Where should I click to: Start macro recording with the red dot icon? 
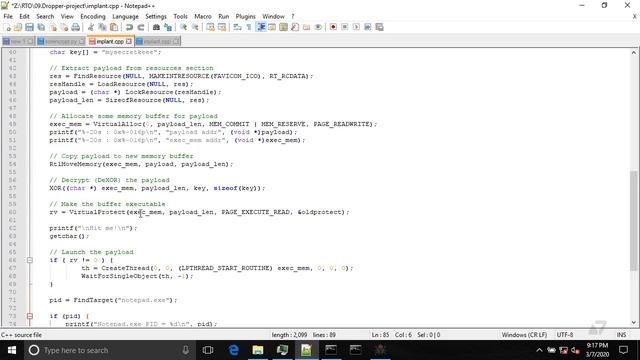pos(333,27)
